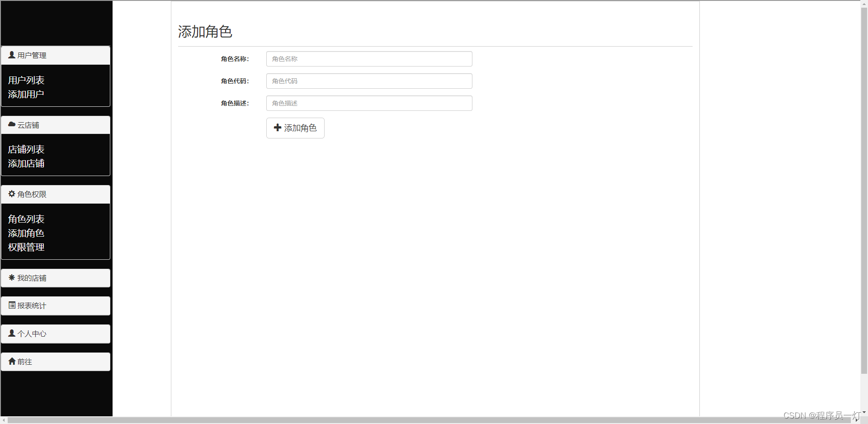Image resolution: width=868 pixels, height=424 pixels.
Task: Focus the 角色名称 input field
Action: click(x=369, y=59)
